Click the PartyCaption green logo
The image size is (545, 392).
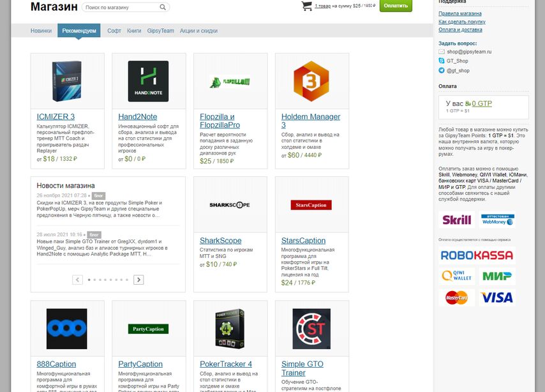[x=149, y=329]
